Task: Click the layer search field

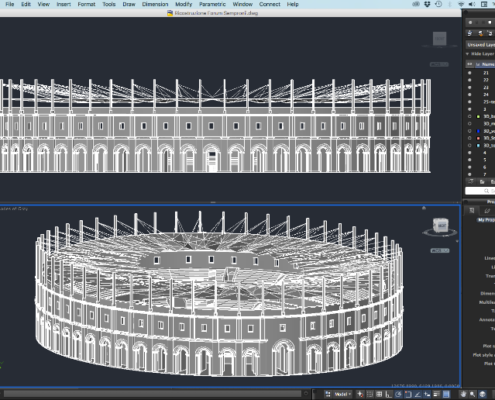Action: 480,191
